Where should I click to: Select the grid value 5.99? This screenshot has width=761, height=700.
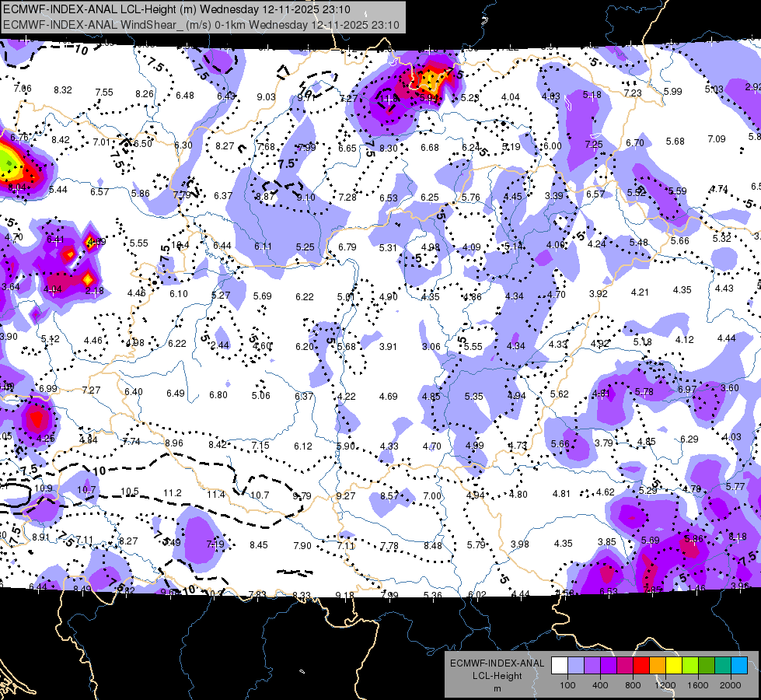coord(672,91)
